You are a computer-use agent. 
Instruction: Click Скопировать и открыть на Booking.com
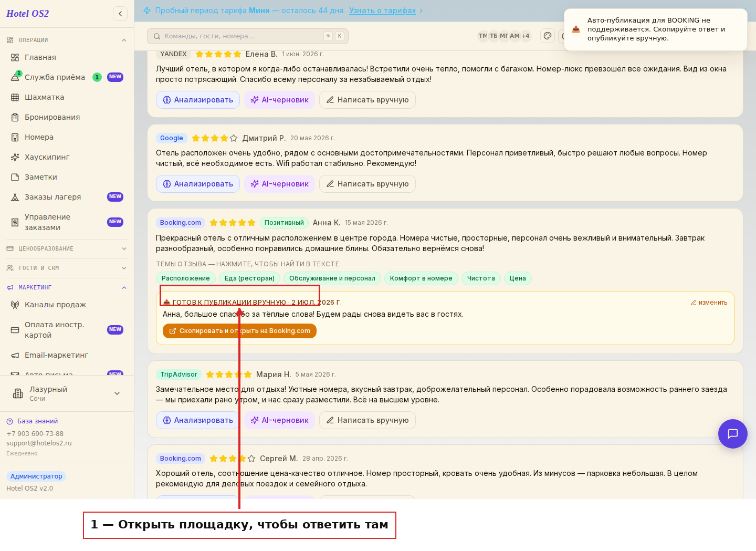[239, 331]
